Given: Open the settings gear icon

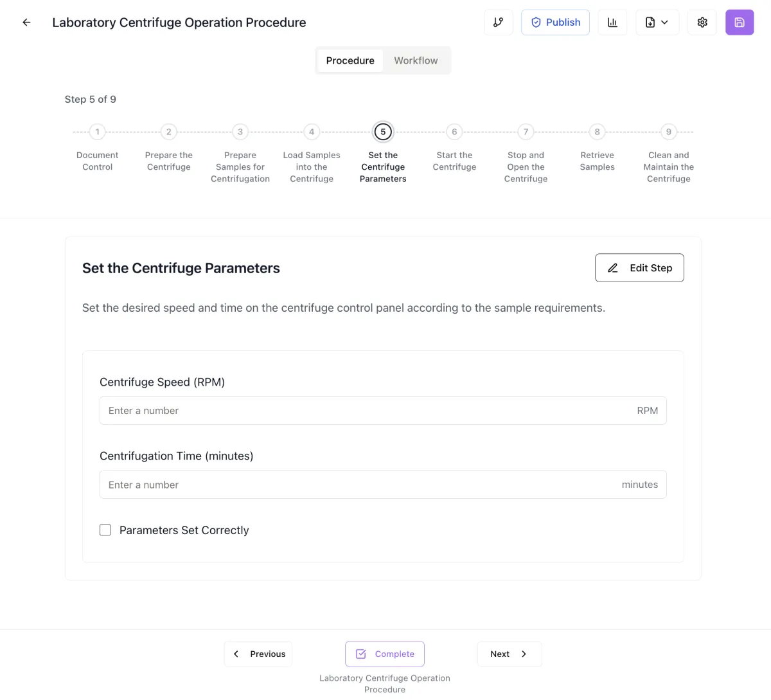Looking at the screenshot, I should tap(702, 22).
